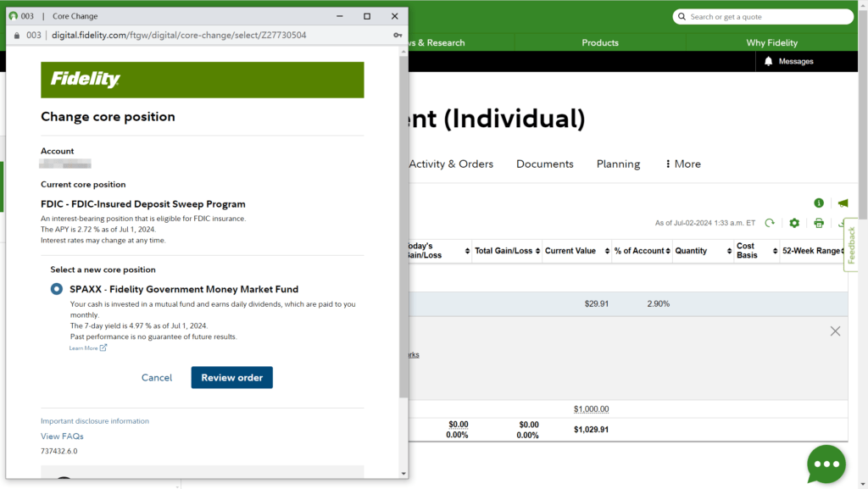Viewport: 868px width, 489px height.
Task: Click the popup address bar URL
Action: [x=179, y=35]
